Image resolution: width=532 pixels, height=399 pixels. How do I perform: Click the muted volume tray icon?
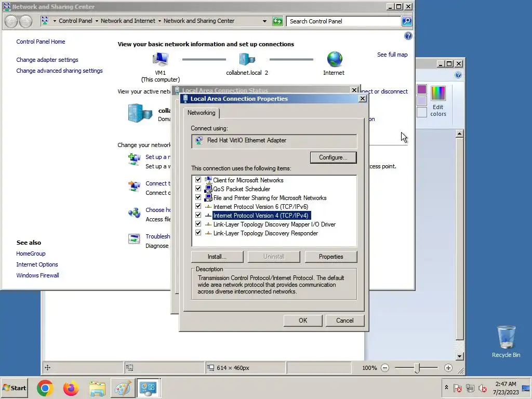pos(482,388)
